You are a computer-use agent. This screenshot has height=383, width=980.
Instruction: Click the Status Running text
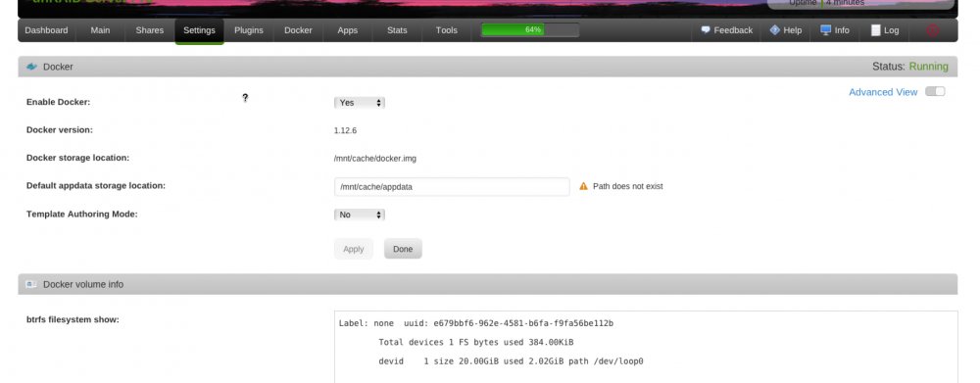(910, 67)
